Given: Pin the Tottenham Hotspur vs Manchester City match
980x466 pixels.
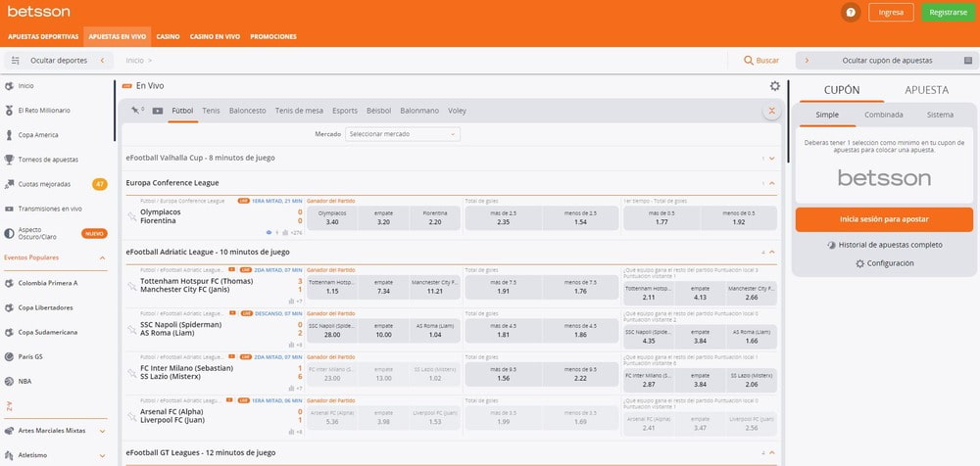Looking at the screenshot, I should [132, 286].
